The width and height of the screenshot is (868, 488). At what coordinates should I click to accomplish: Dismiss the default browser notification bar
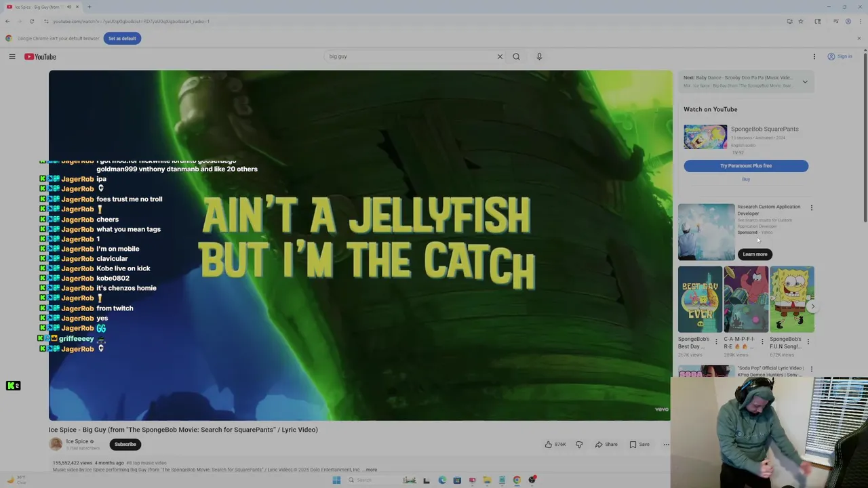click(859, 39)
